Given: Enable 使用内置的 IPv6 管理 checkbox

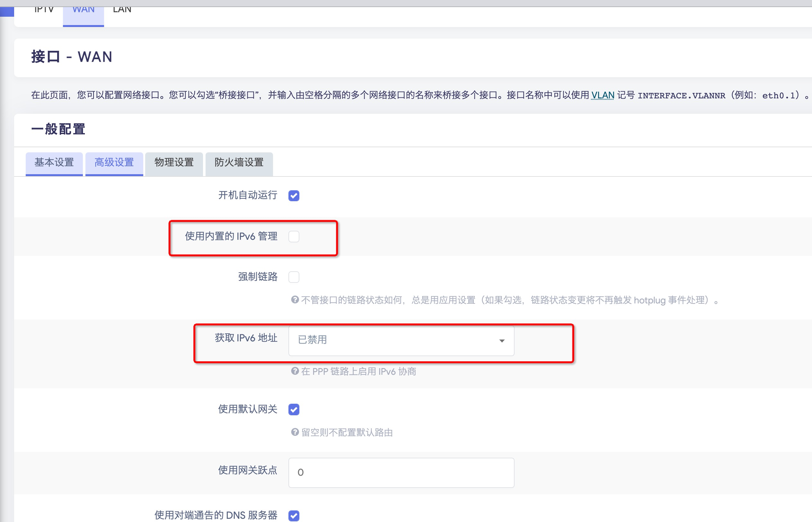Looking at the screenshot, I should coord(294,237).
